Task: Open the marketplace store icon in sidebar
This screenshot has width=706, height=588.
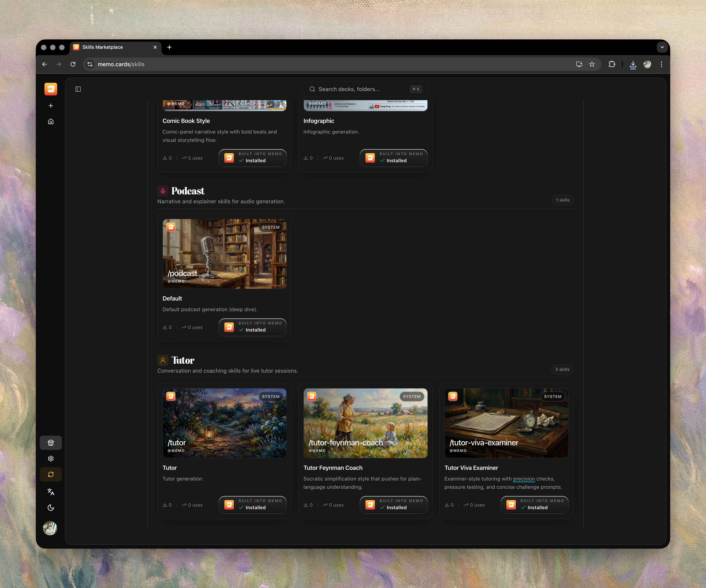Action: coord(51,443)
